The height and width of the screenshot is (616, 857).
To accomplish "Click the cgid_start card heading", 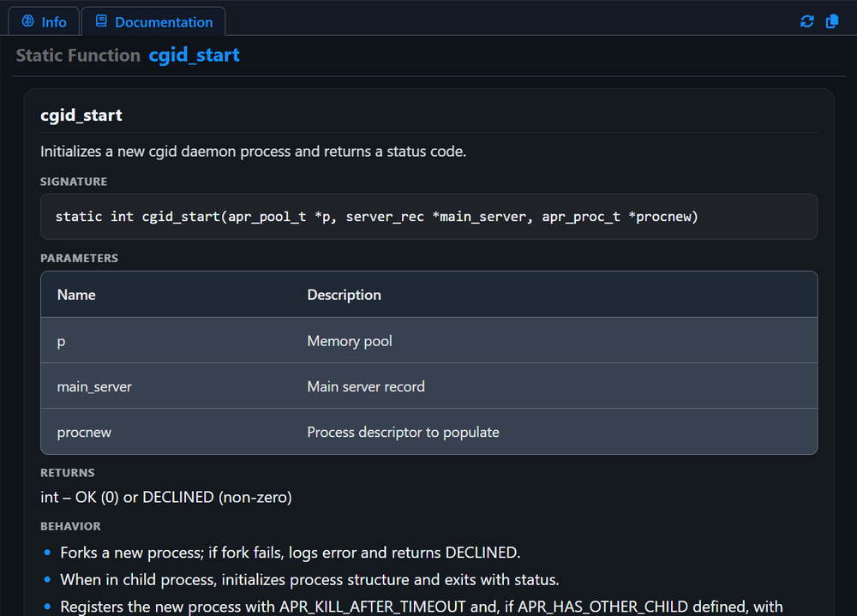I will point(81,116).
